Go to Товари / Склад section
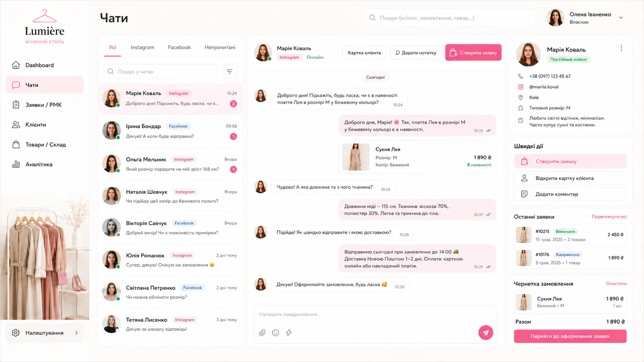Screen dimensions: 644x362 pos(45,145)
